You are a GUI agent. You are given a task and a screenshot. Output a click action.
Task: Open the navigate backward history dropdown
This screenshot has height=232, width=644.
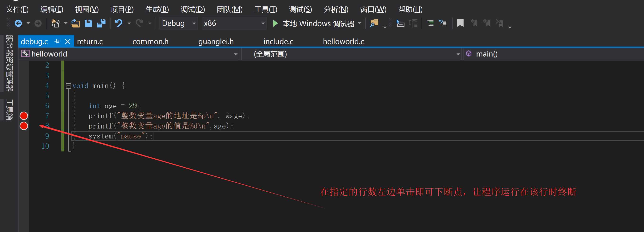(28, 24)
